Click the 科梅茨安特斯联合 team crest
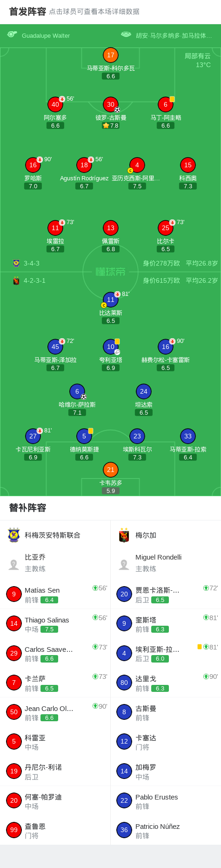This screenshot has width=221, height=868. coord(14,535)
